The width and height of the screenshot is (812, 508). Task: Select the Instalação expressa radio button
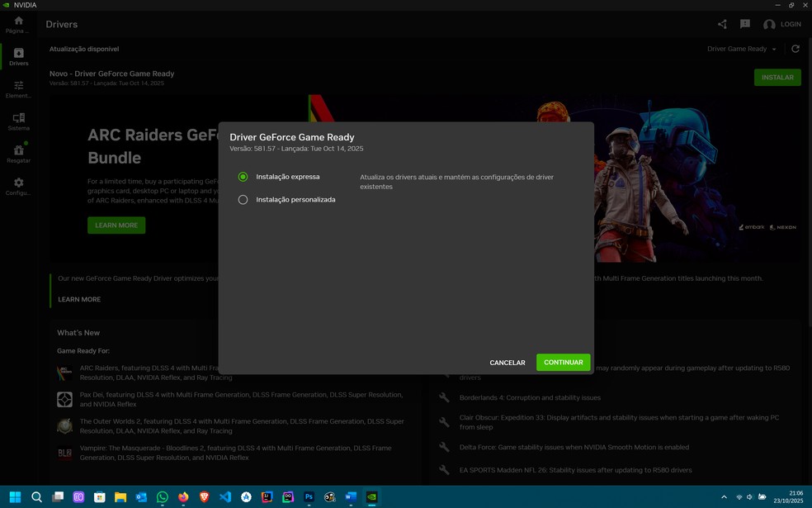coord(243,177)
